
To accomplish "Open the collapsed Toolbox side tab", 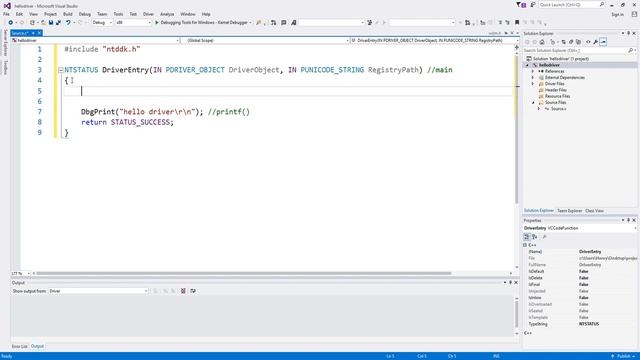I will tap(5, 67).
